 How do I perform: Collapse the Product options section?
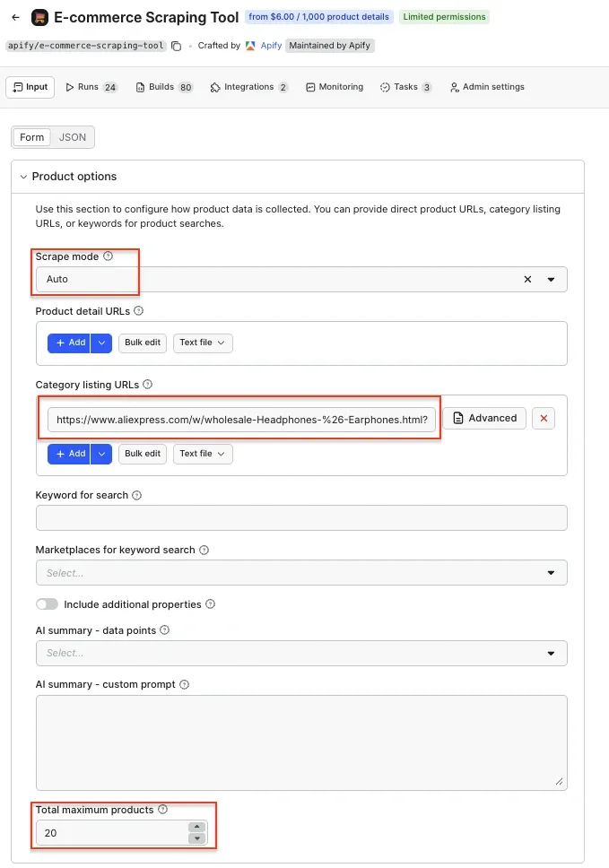tap(23, 177)
